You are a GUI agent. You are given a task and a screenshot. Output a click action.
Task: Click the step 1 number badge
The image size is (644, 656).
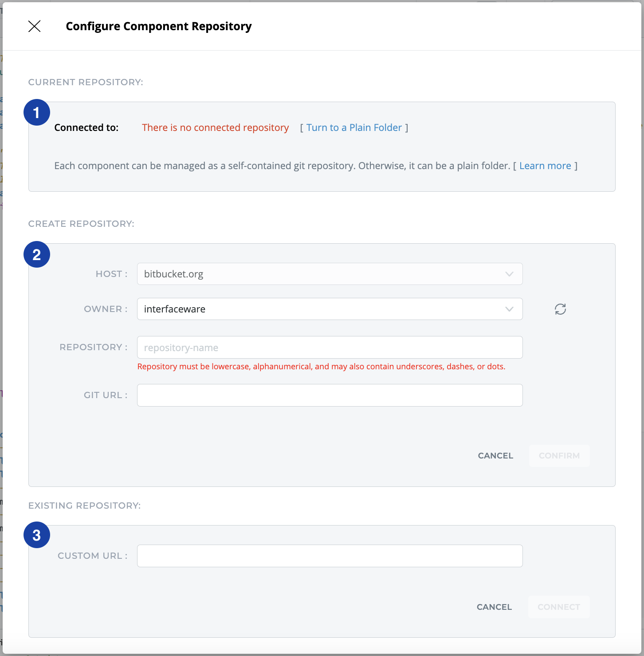[x=37, y=112]
